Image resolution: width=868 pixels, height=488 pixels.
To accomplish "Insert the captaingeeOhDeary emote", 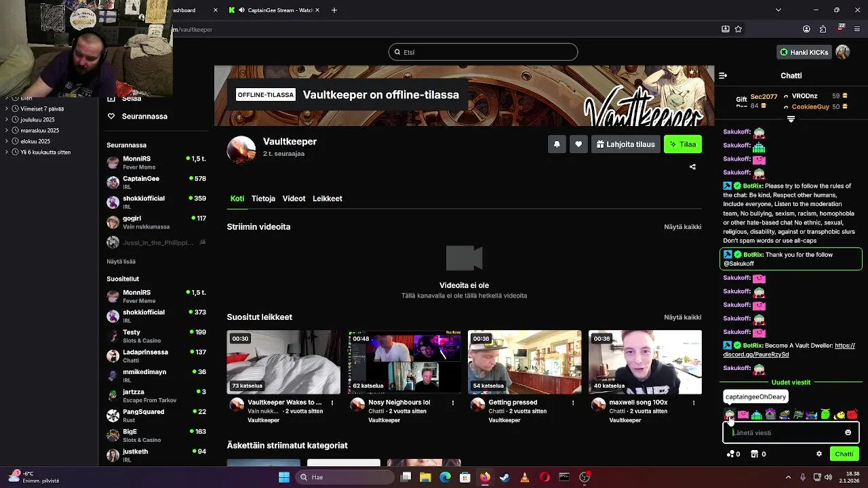I will coord(729,414).
